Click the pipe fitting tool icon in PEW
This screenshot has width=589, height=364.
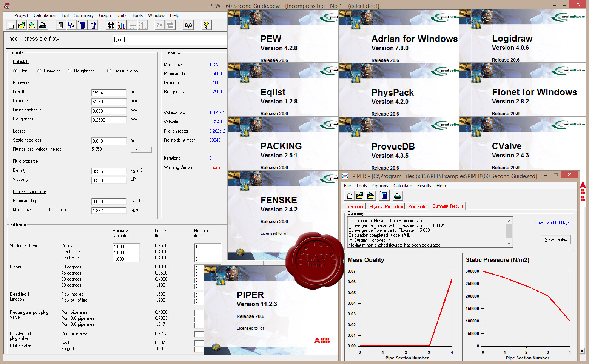coord(93,25)
